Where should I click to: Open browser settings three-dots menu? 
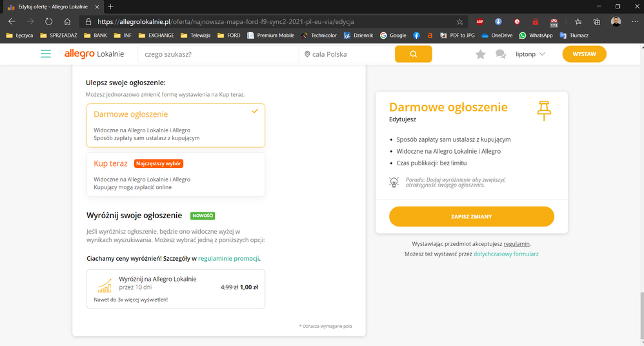635,21
